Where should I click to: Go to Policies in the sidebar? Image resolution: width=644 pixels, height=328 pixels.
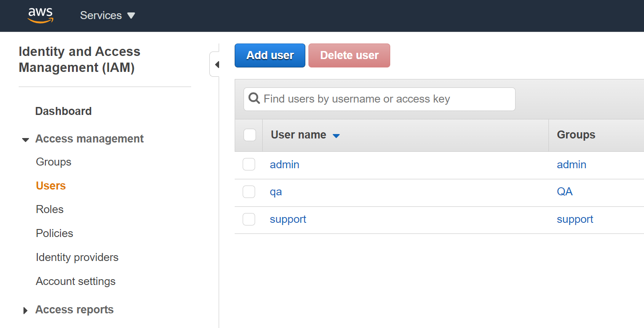pyautogui.click(x=55, y=233)
